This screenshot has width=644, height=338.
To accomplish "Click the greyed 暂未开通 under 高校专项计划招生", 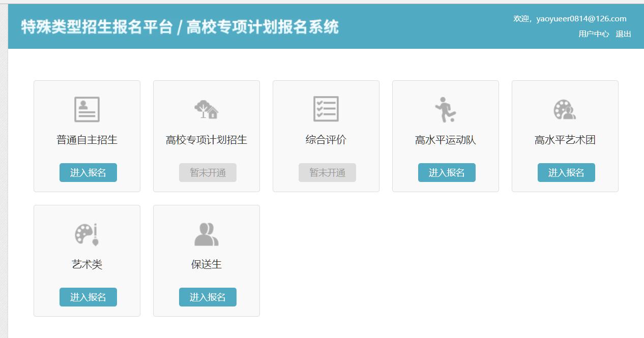I will click(208, 172).
